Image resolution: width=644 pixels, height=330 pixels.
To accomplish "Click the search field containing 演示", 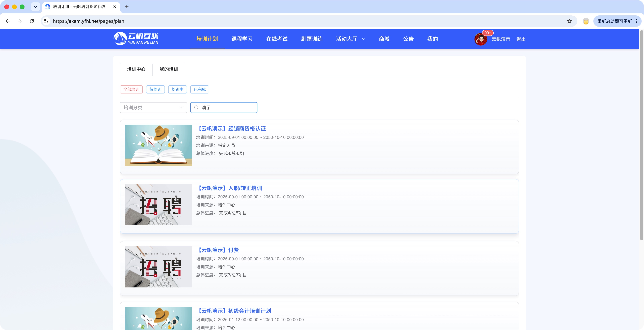I will (224, 108).
